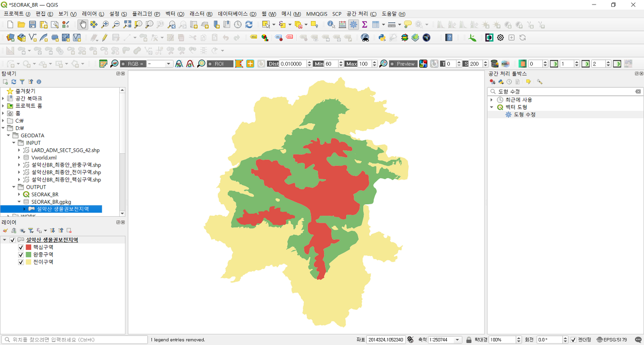
Task: Collapse the INPUT folder tree node
Action: click(14, 143)
